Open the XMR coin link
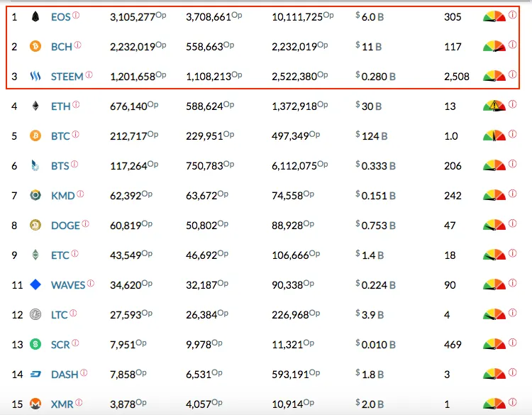The width and height of the screenshot is (532, 415). click(x=62, y=404)
